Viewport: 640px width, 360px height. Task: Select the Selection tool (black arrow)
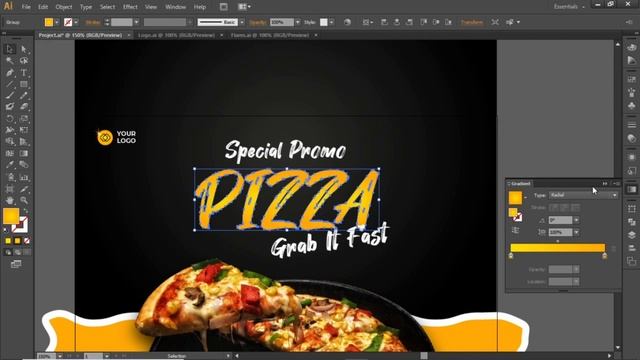point(10,49)
